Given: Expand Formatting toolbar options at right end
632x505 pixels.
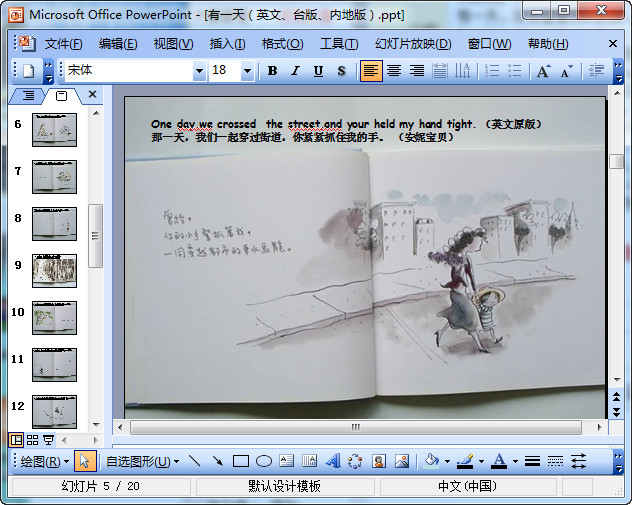Looking at the screenshot, I should click(618, 71).
